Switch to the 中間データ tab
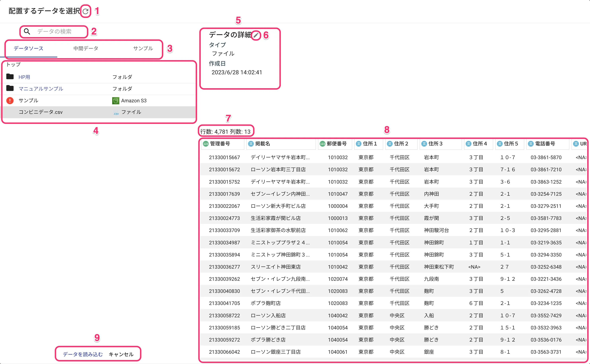Screen dimensions: 590x364 tap(86, 48)
